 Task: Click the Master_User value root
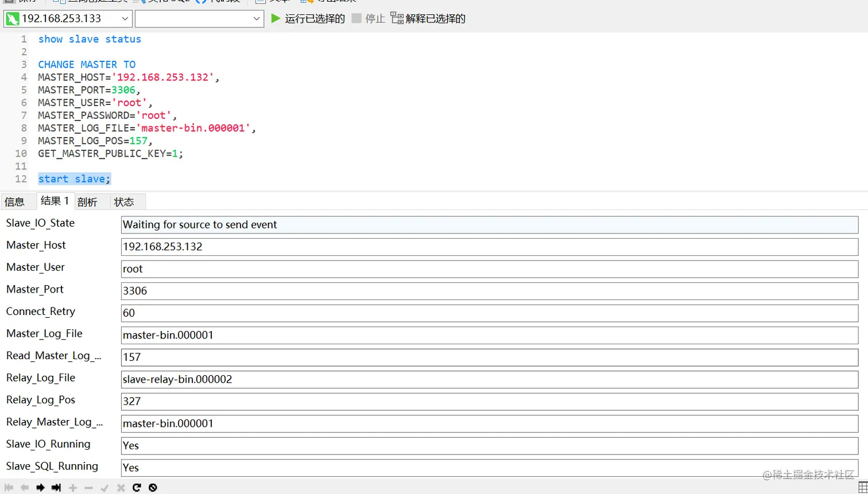(x=490, y=269)
